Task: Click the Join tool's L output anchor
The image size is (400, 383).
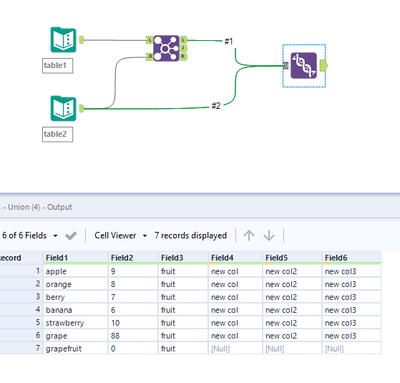Action: tap(184, 40)
